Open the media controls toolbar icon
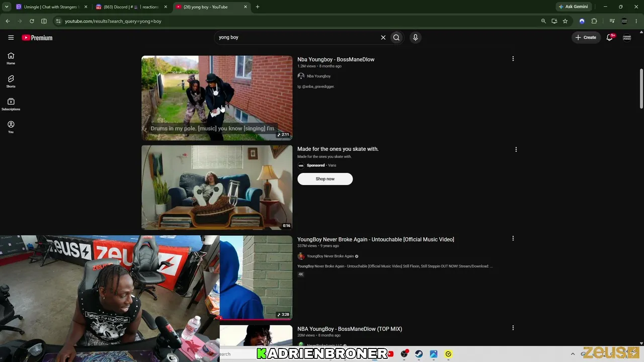The image size is (644, 362). 612,21
